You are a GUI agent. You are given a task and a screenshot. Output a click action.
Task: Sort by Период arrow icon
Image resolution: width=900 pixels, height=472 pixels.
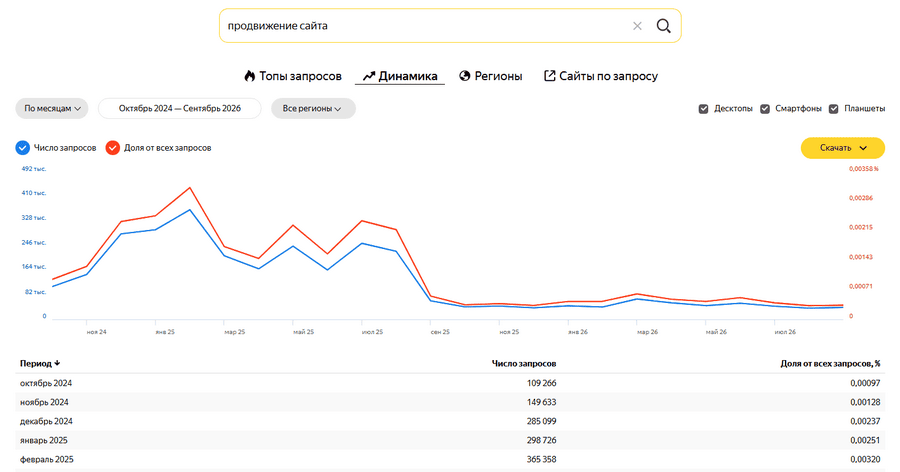(57, 363)
